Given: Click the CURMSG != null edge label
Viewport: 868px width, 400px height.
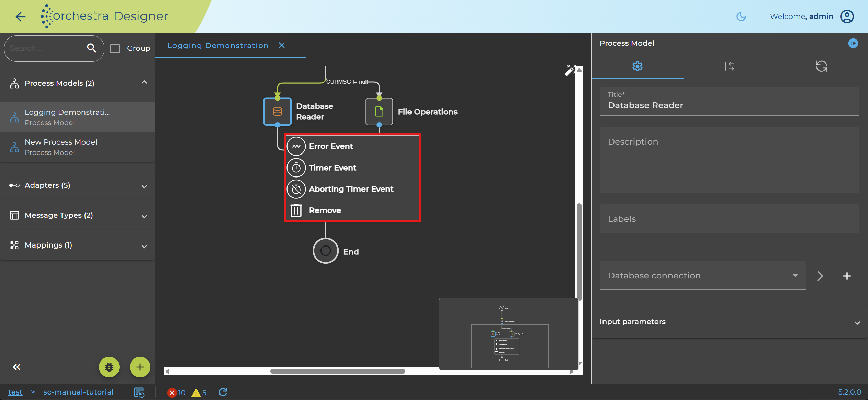Looking at the screenshot, I should coord(347,82).
